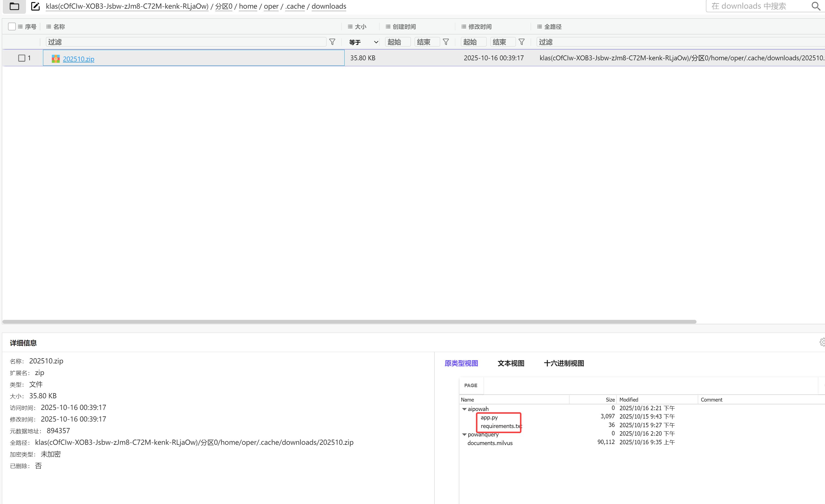Click the creation time filter funnel icon
825x504 pixels.
(446, 42)
